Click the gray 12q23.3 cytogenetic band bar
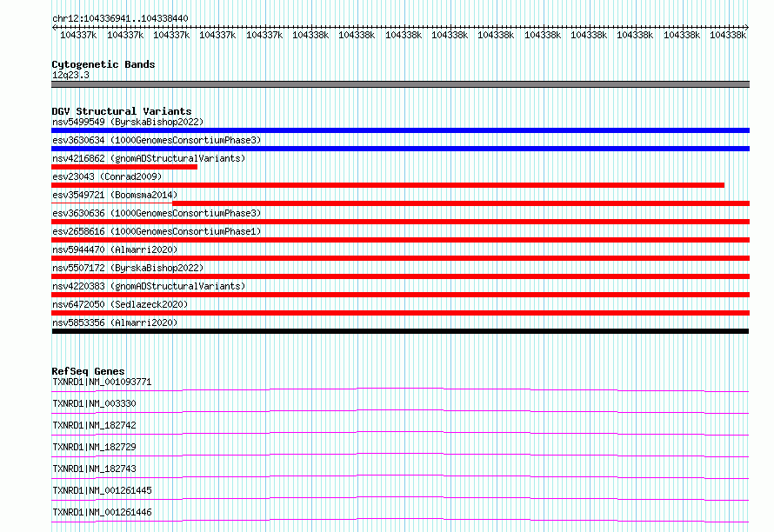The width and height of the screenshot is (774, 532). (x=400, y=84)
